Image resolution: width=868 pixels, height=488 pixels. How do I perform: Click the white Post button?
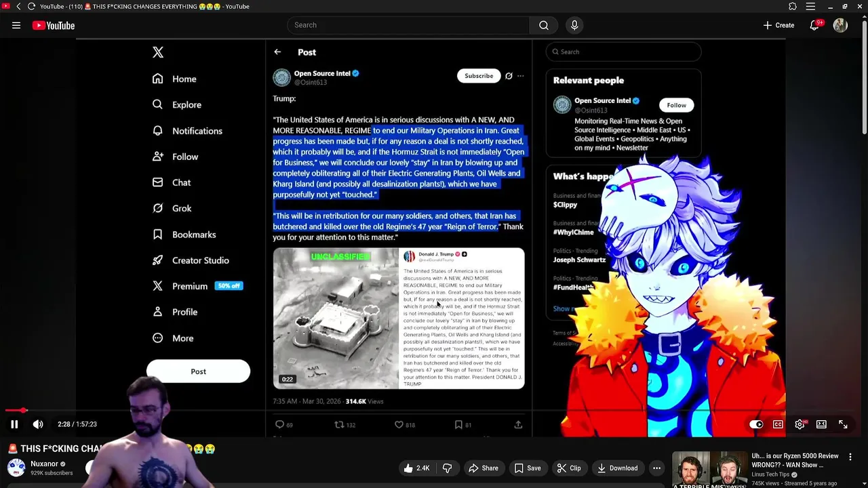198,371
